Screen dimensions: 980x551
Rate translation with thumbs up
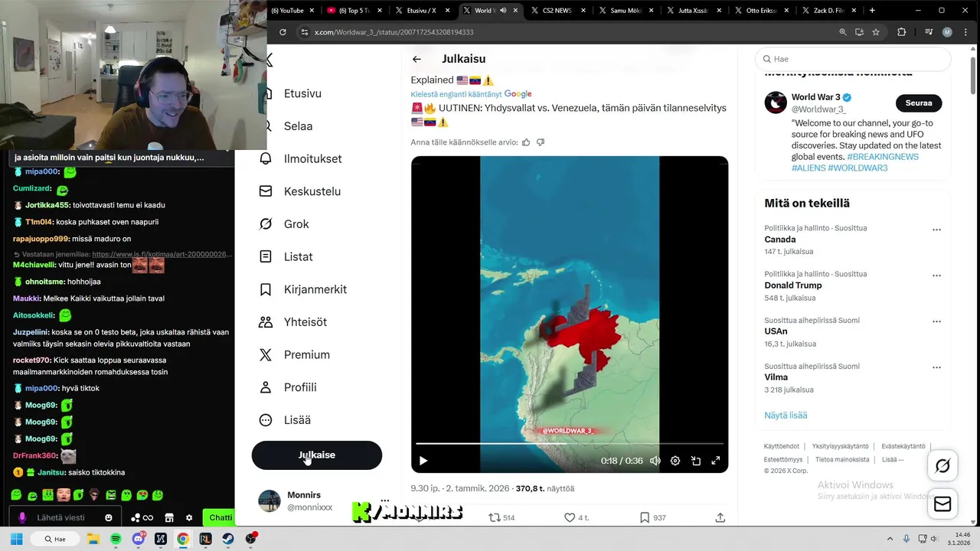[x=526, y=142]
